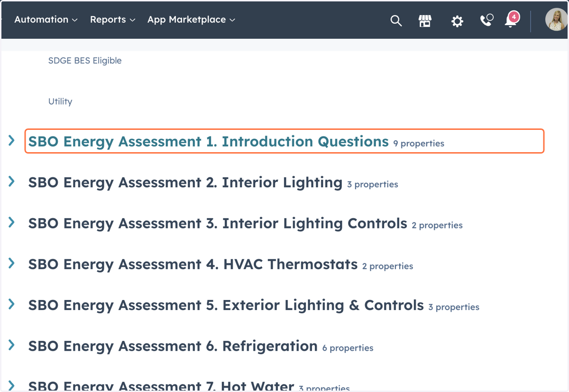The image size is (569, 392).
Task: Click the Utility property
Action: coord(60,101)
